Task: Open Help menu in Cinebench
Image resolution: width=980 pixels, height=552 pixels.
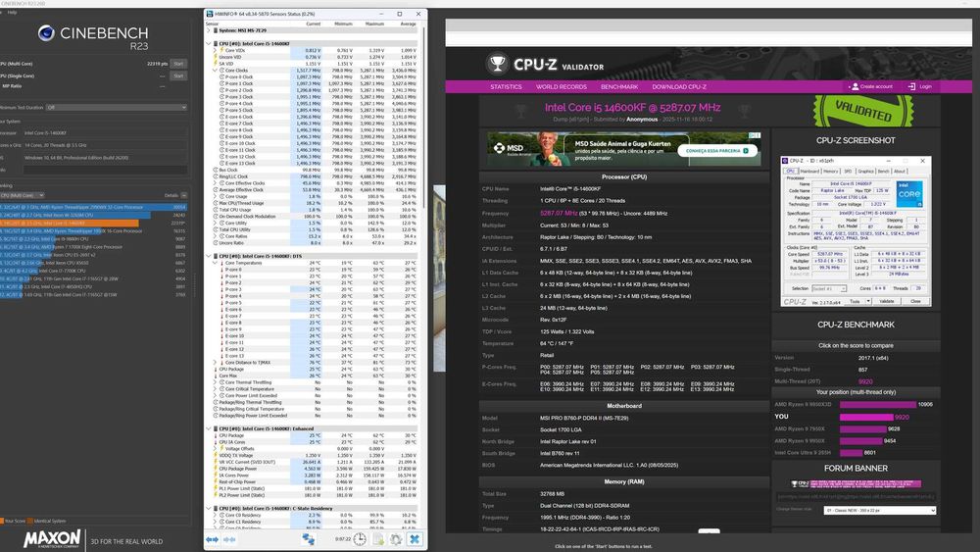Action: coord(12,12)
